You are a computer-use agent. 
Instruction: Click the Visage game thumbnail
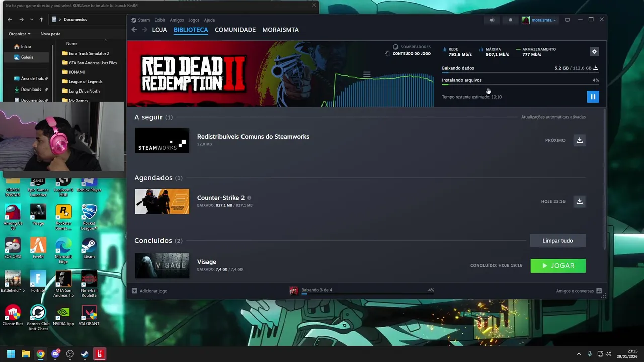click(162, 265)
